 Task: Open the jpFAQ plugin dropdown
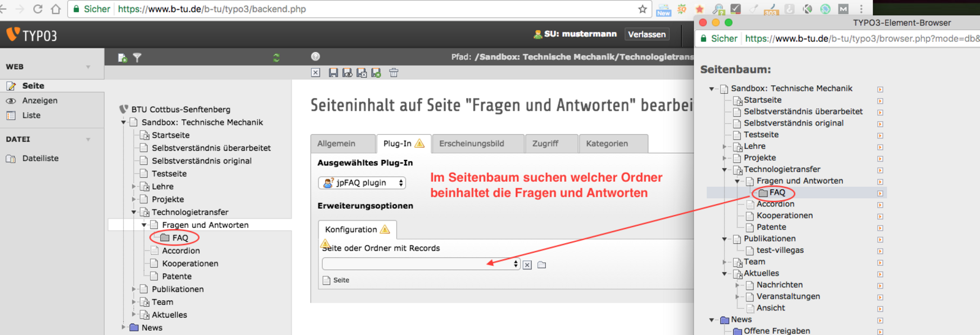coord(362,183)
